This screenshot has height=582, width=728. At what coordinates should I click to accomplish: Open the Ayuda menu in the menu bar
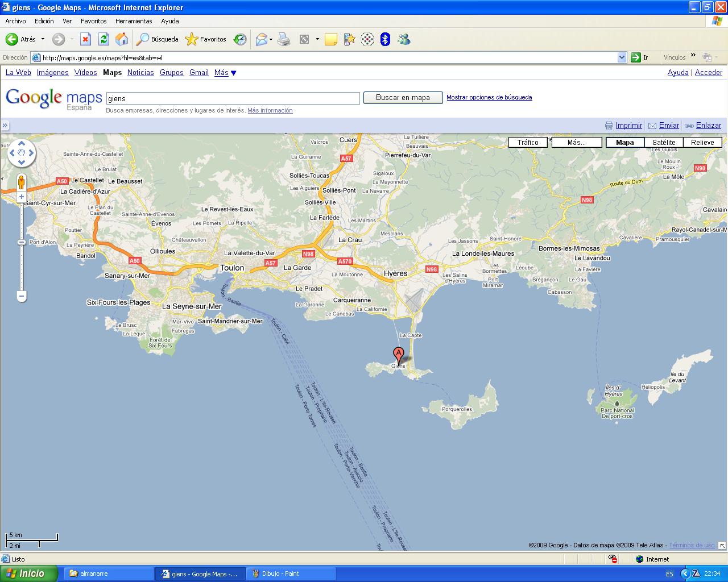(169, 21)
